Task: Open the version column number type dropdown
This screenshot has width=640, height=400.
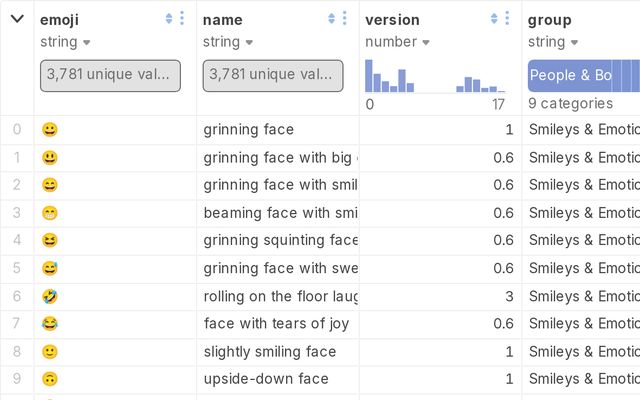Action: tap(397, 42)
